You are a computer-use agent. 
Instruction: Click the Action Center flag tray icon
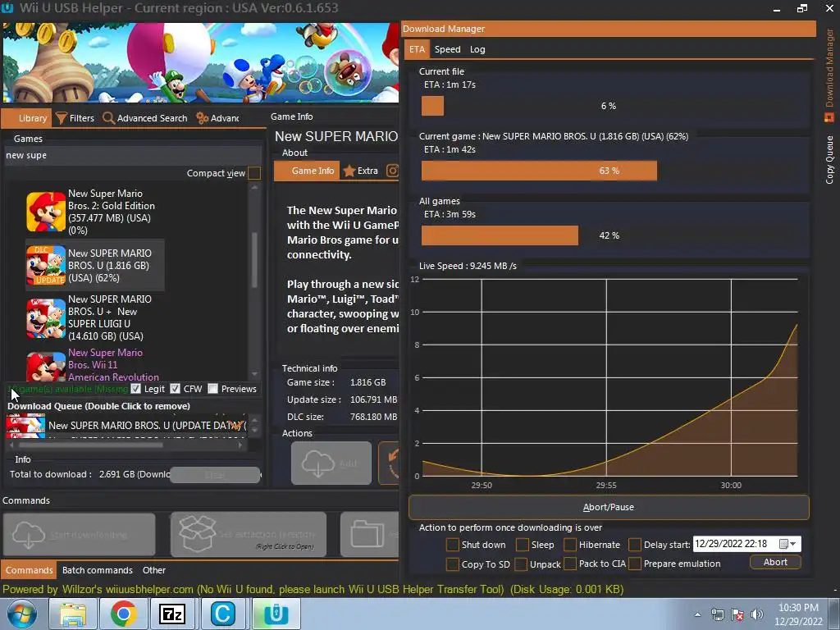point(737,614)
